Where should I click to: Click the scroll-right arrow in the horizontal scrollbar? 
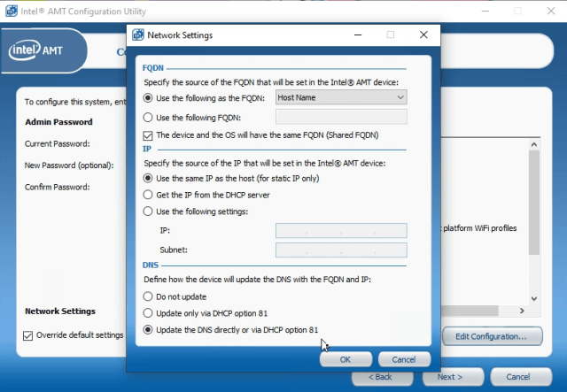pos(522,311)
